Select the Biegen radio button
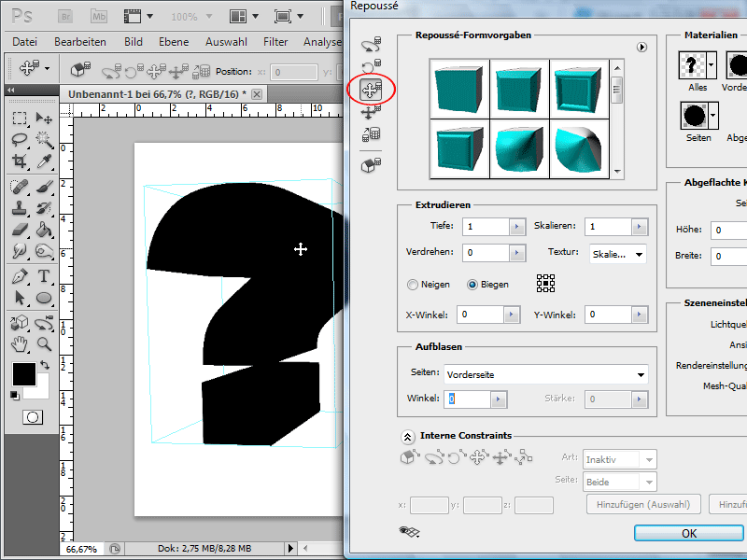747x560 pixels. click(x=472, y=285)
